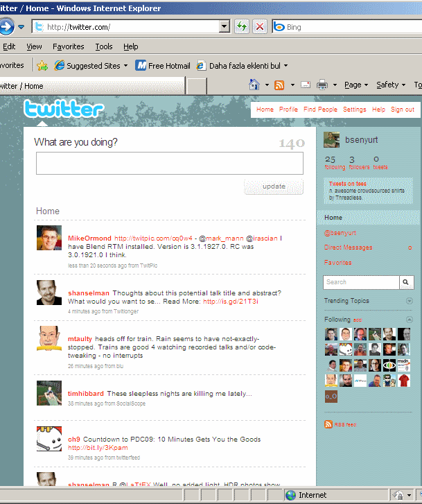
Task: Open the address bar dropdown
Action: 225,26
